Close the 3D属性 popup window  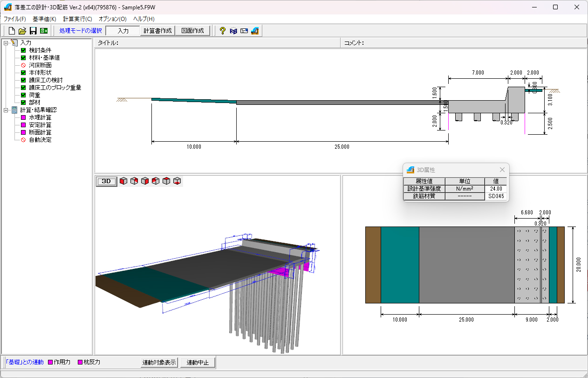click(502, 170)
